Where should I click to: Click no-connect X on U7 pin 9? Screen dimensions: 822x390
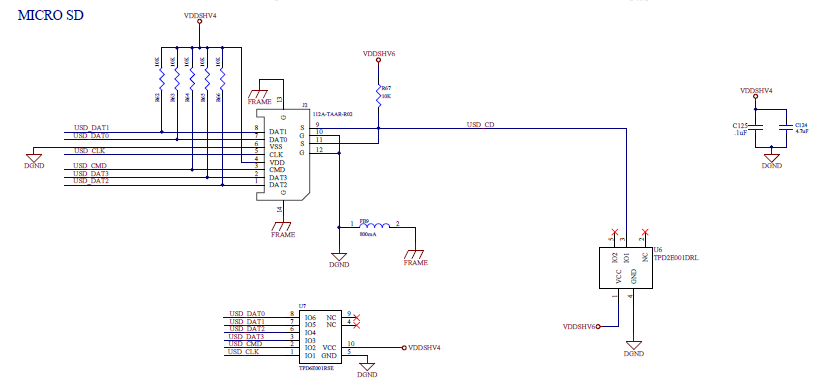click(357, 318)
